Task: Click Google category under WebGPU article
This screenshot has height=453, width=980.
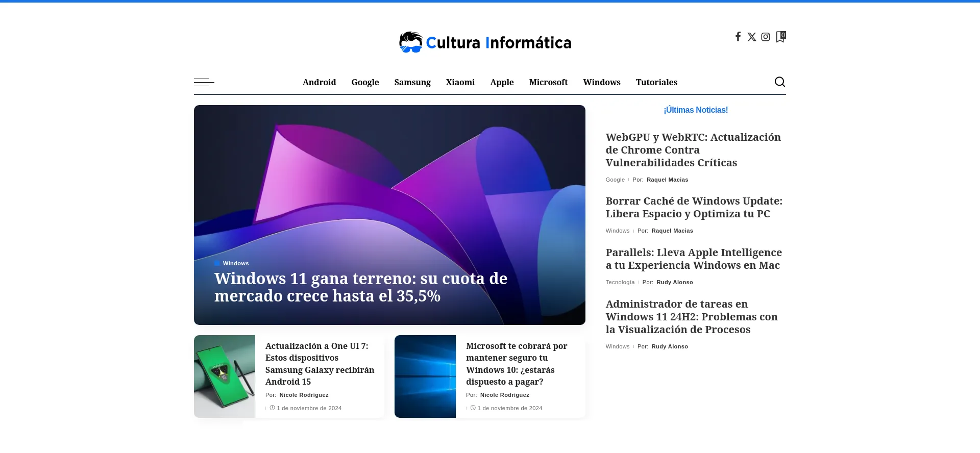Action: coord(615,180)
